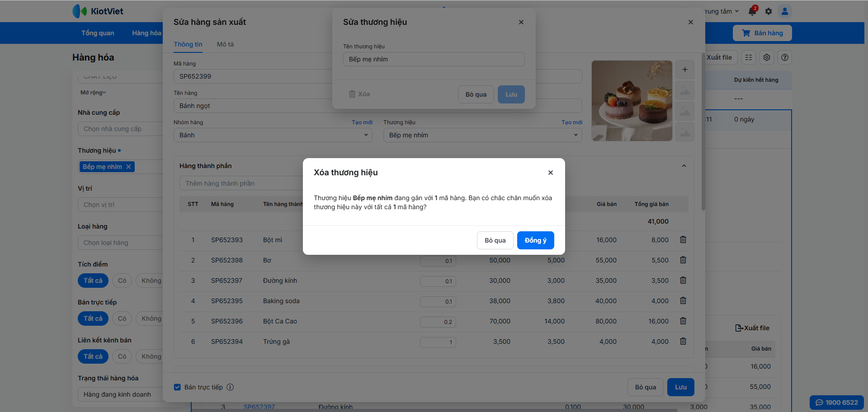The image size is (868, 412).
Task: Open the Tổng quan menu
Action: 98,33
